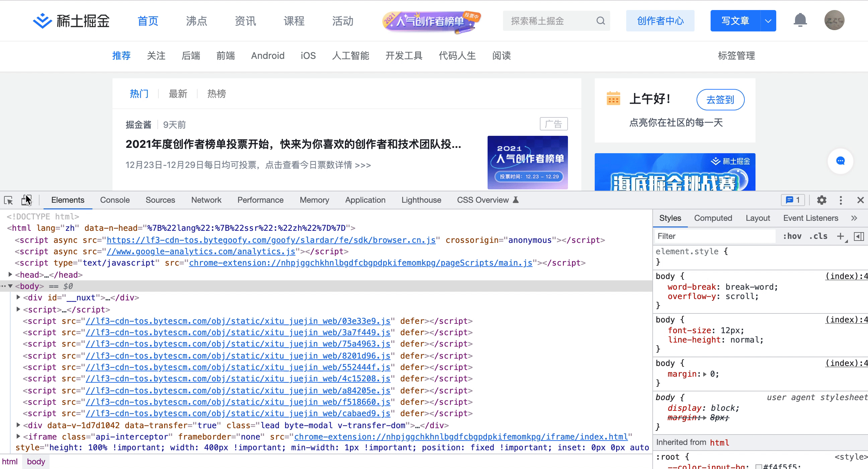The image size is (868, 469).
Task: Click the 去签到 sign-in button
Action: click(x=720, y=100)
